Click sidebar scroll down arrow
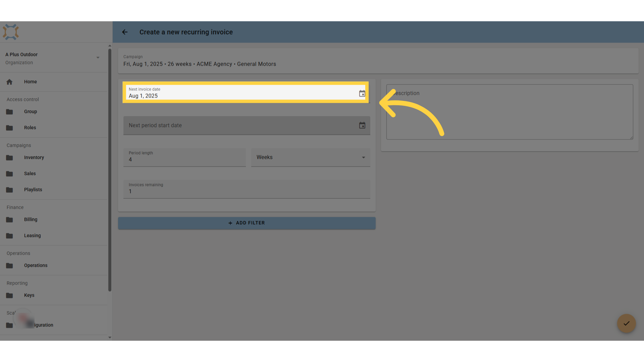644x362 pixels. [110, 338]
